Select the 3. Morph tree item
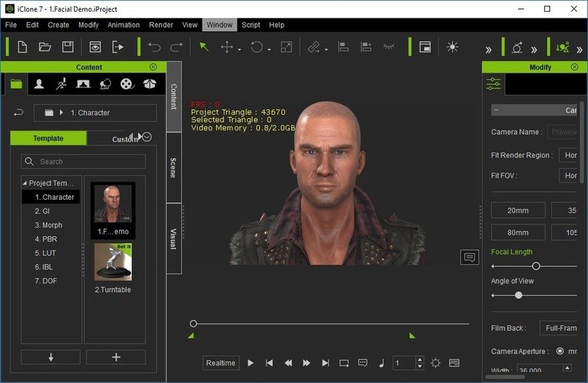The width and height of the screenshot is (588, 383). [48, 225]
